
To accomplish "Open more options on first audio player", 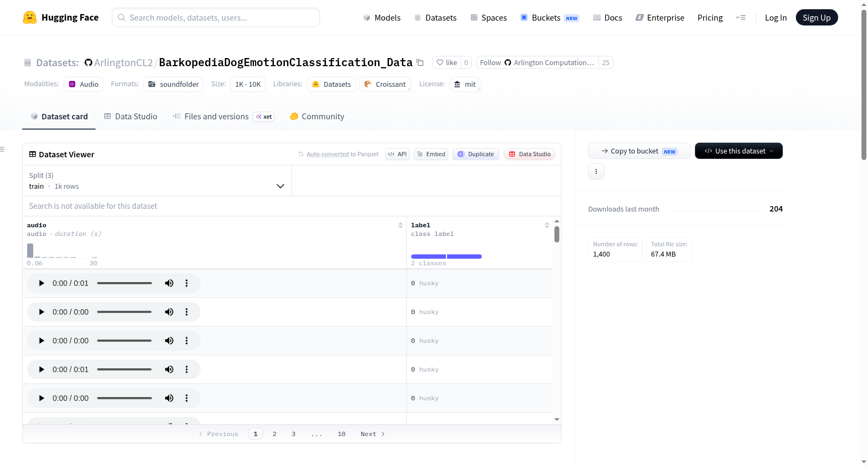I will pos(187,283).
